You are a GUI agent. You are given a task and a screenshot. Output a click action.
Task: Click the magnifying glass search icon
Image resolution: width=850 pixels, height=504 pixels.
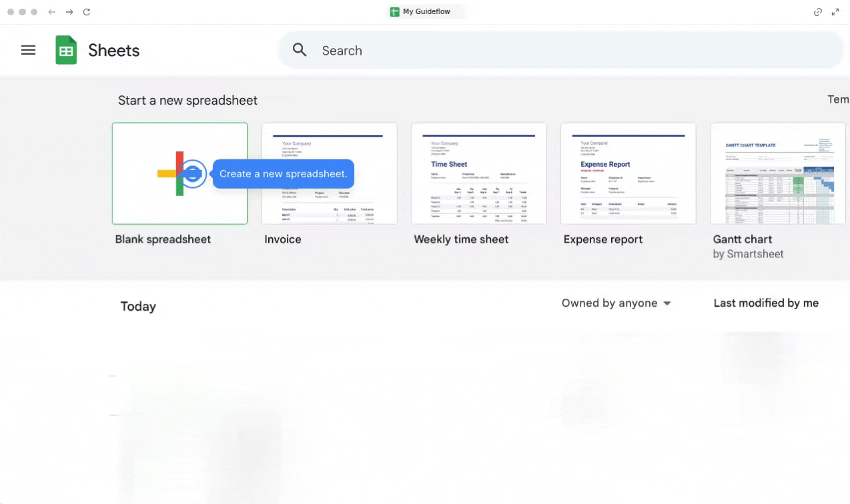point(300,50)
